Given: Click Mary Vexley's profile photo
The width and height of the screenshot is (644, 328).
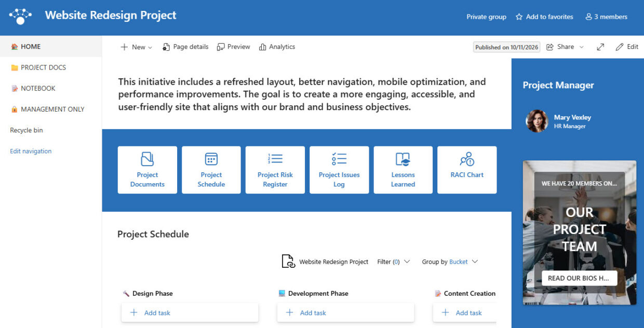Looking at the screenshot, I should 537,121.
